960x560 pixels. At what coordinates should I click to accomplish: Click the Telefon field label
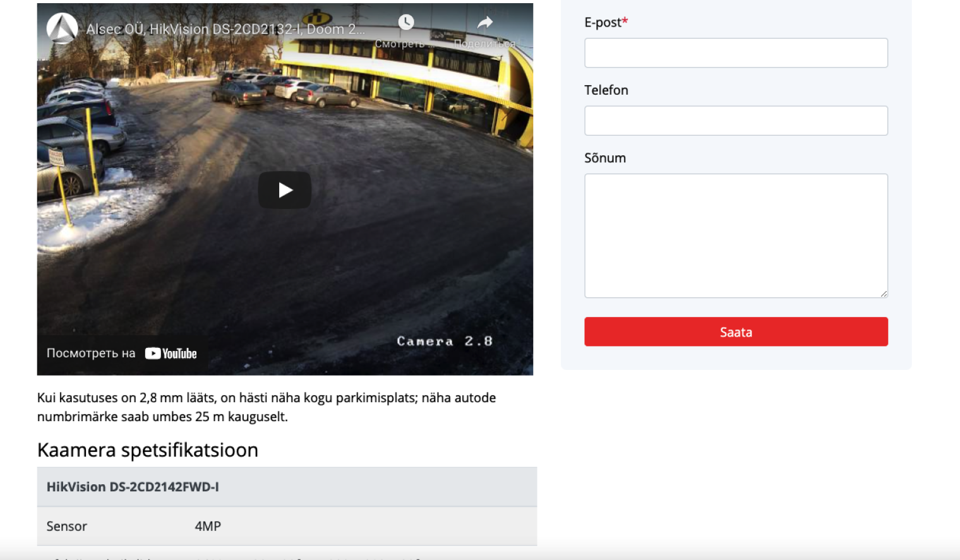coord(606,90)
